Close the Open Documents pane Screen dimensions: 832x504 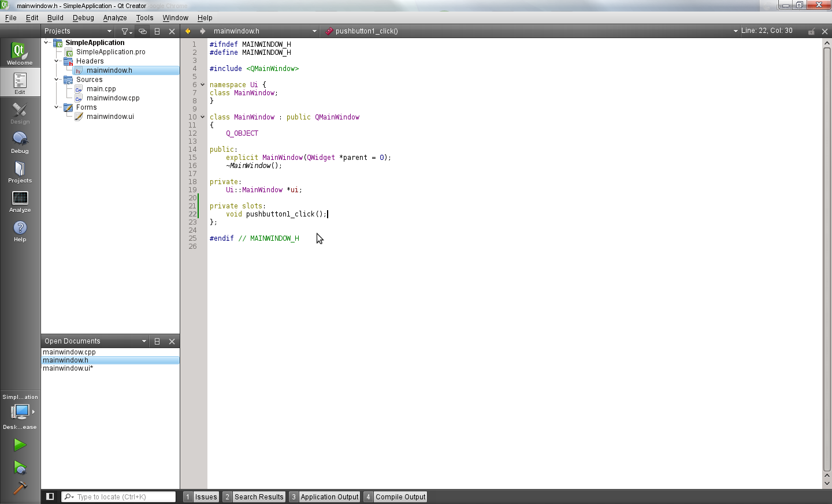[172, 341]
